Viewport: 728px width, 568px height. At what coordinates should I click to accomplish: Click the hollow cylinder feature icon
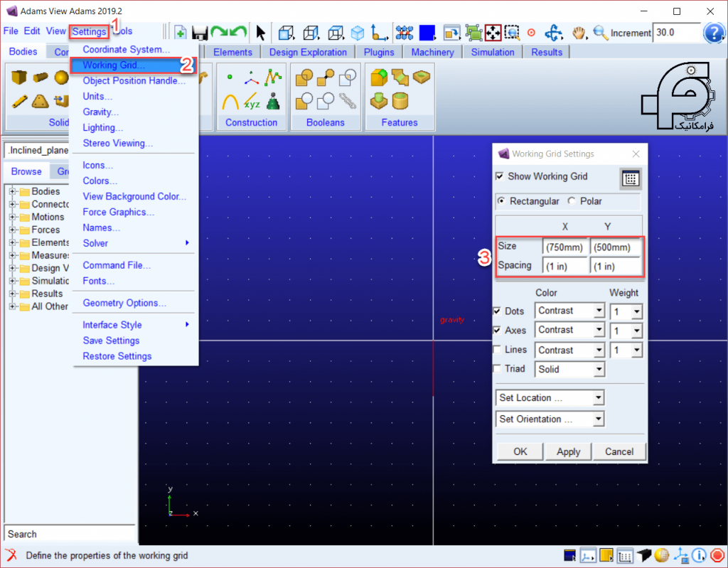400,101
